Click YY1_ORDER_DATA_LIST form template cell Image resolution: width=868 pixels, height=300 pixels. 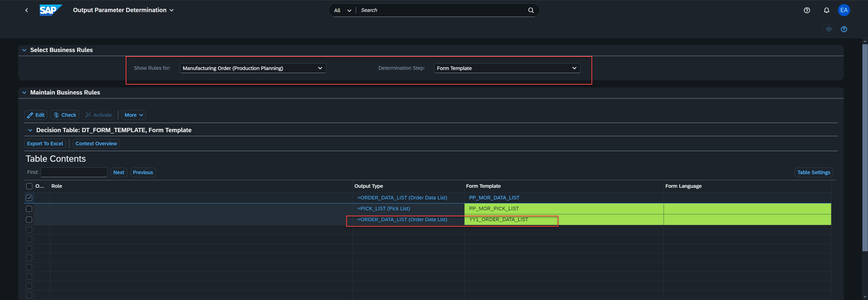click(x=564, y=220)
